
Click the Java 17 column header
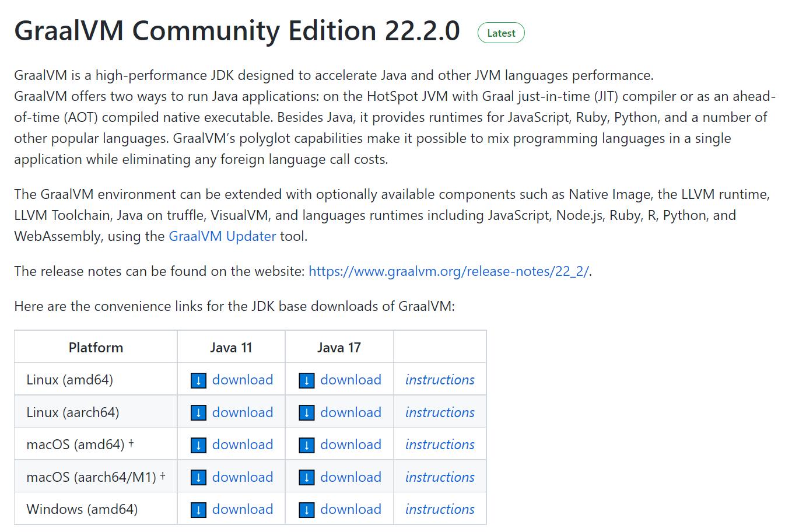click(x=339, y=348)
